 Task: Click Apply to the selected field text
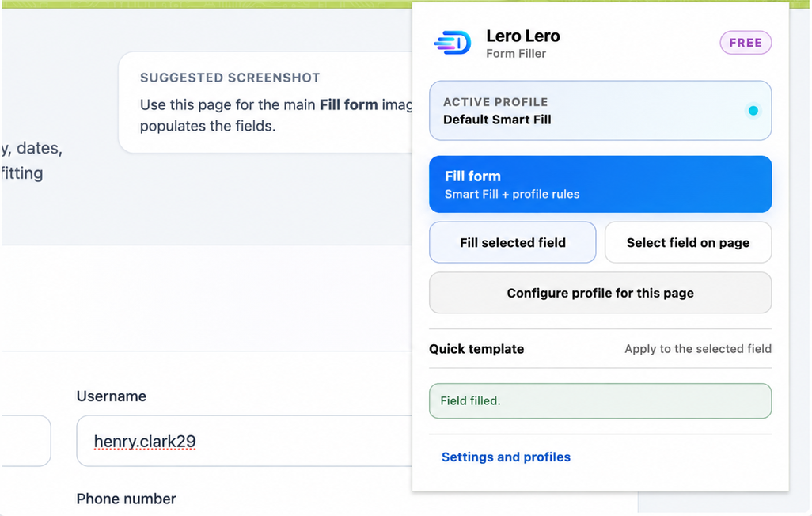697,349
